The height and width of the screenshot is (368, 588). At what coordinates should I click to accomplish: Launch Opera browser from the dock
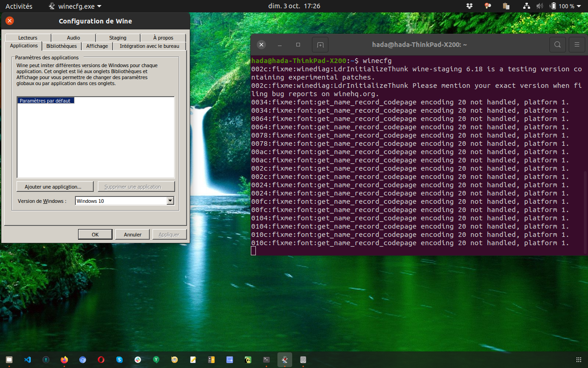[x=101, y=360]
